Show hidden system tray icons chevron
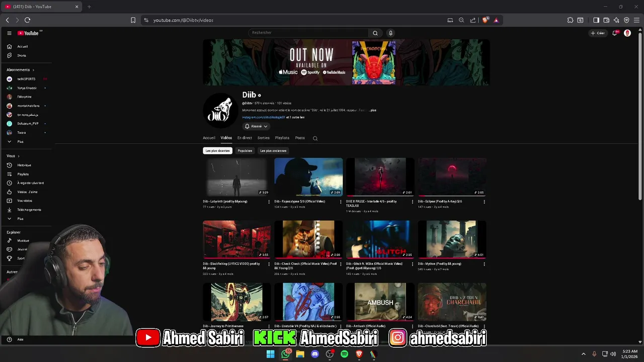This screenshot has height=362, width=644. [584, 354]
